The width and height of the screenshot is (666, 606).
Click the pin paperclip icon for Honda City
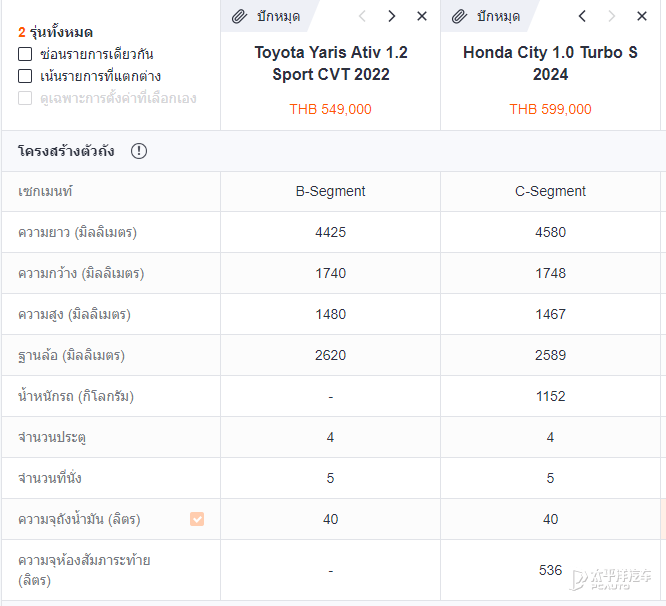pyautogui.click(x=460, y=16)
